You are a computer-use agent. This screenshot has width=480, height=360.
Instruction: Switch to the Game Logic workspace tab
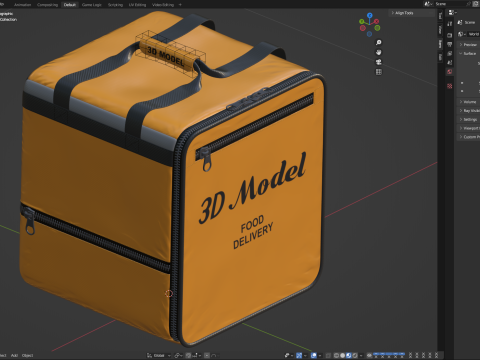point(92,5)
